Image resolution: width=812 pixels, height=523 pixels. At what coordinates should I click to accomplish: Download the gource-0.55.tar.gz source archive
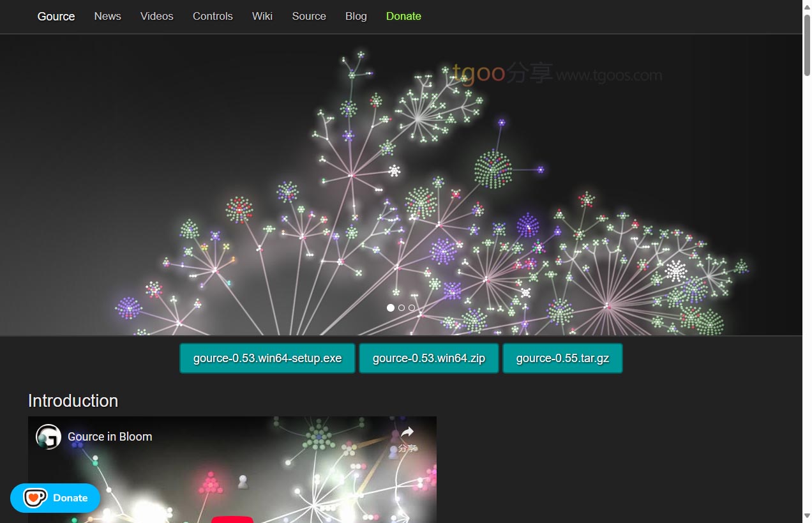[562, 358]
